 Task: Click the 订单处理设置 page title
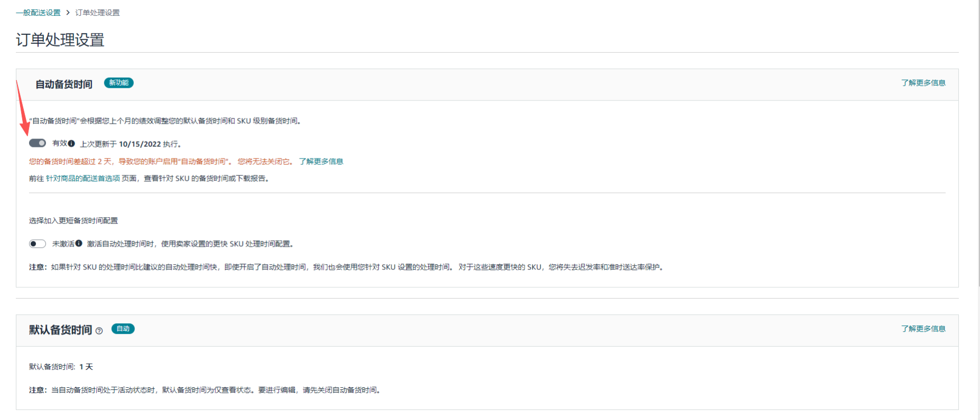point(60,40)
